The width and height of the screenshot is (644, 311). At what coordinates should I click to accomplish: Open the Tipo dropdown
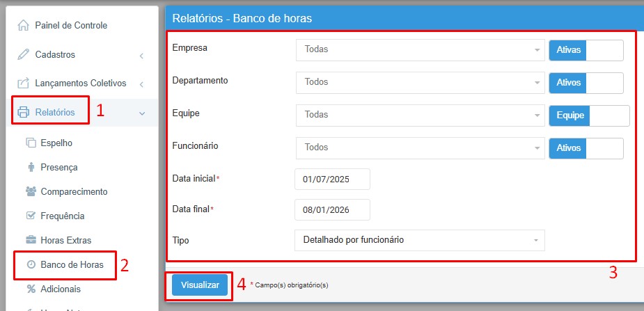pos(419,240)
